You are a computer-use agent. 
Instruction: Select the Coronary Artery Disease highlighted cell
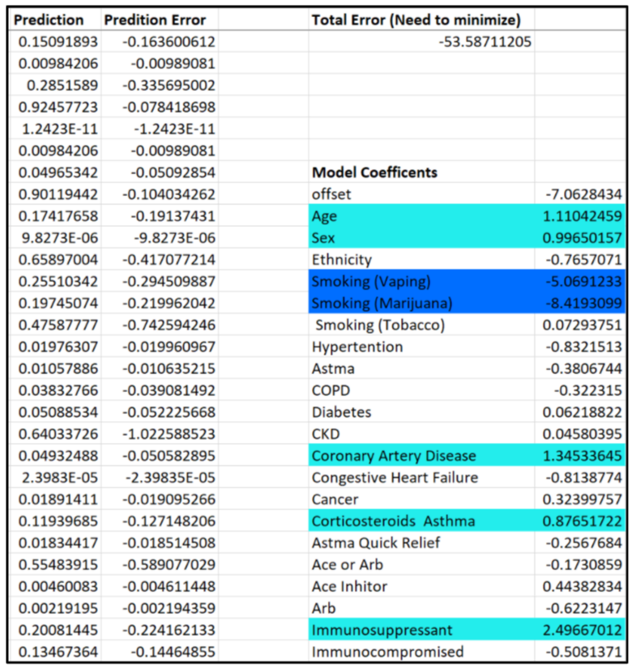[421, 456]
